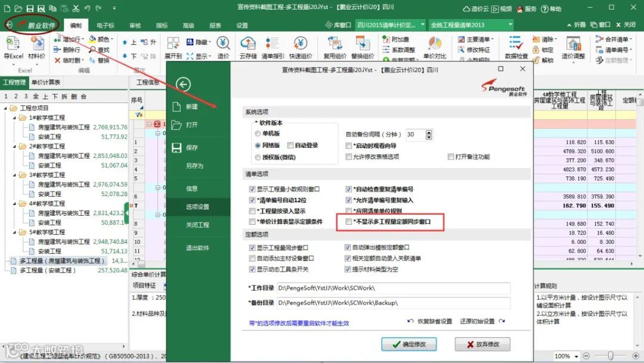Click the 附加费 surcharge tool
Viewport: 644px width, 363px height.
[395, 39]
